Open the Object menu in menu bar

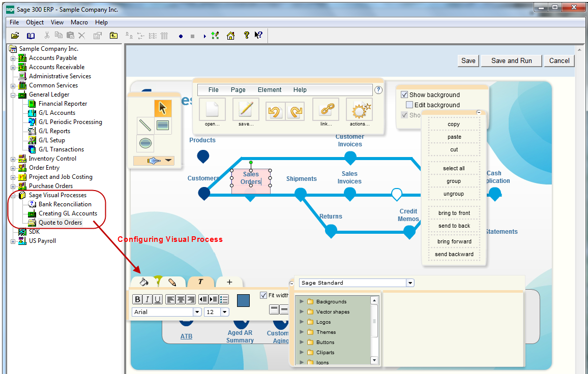tap(35, 22)
